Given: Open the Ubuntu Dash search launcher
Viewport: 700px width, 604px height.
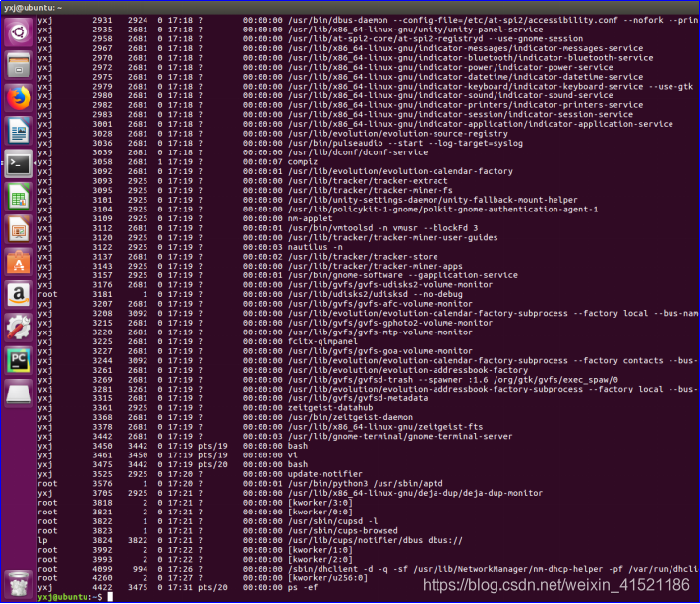Looking at the screenshot, I should 19,32.
